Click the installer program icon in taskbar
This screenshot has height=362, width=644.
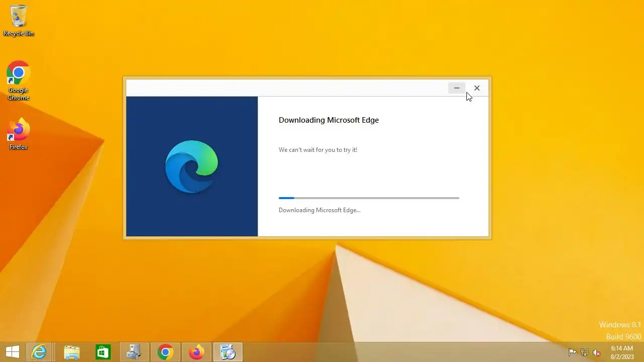click(x=134, y=352)
